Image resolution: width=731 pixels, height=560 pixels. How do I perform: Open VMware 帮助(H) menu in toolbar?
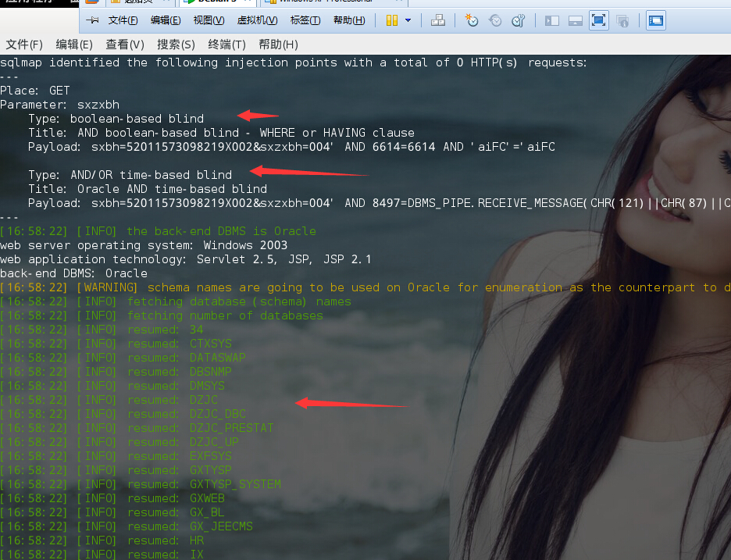pos(349,20)
